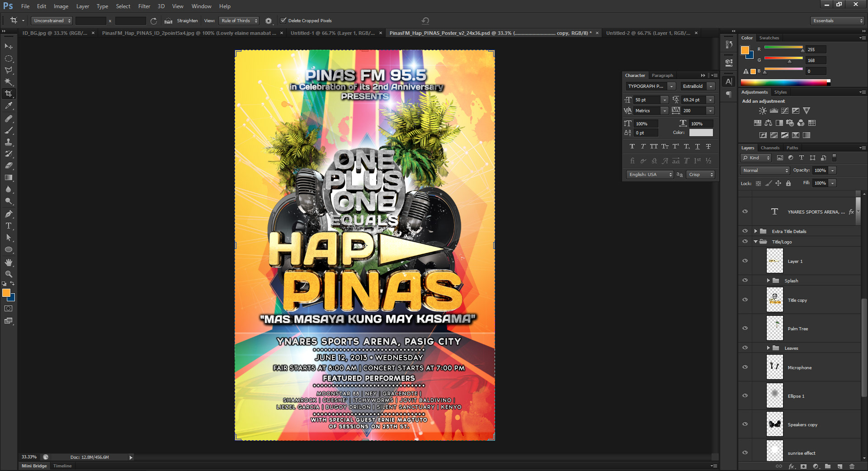868x471 pixels.
Task: Select the Eyedropper tool
Action: 9,105
